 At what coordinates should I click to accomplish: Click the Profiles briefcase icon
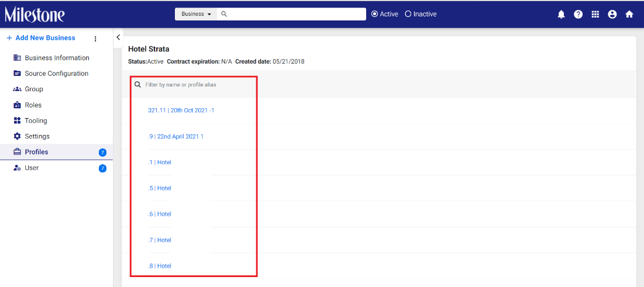coord(17,152)
